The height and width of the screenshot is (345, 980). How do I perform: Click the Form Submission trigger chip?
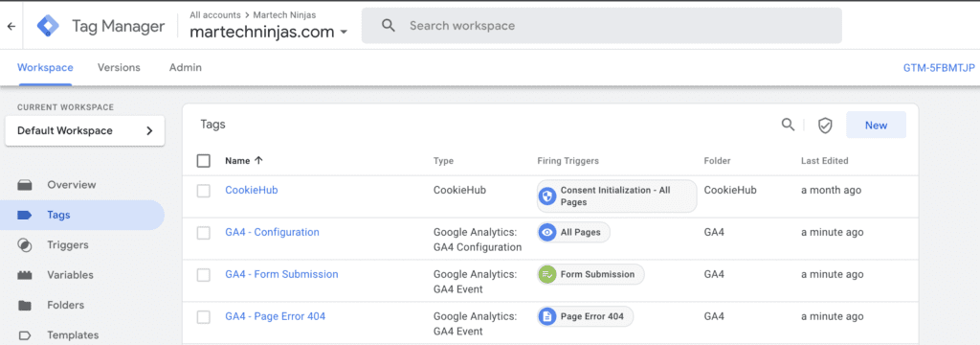590,274
